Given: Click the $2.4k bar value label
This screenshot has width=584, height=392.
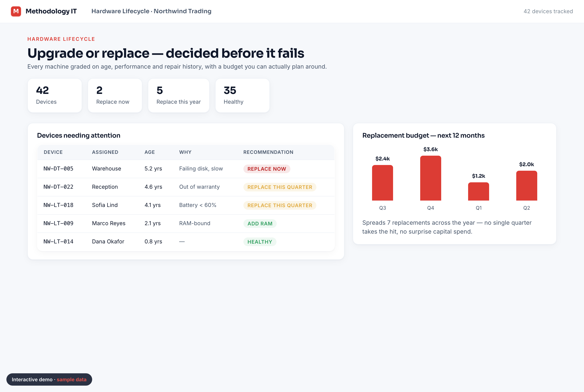Looking at the screenshot, I should tap(383, 159).
